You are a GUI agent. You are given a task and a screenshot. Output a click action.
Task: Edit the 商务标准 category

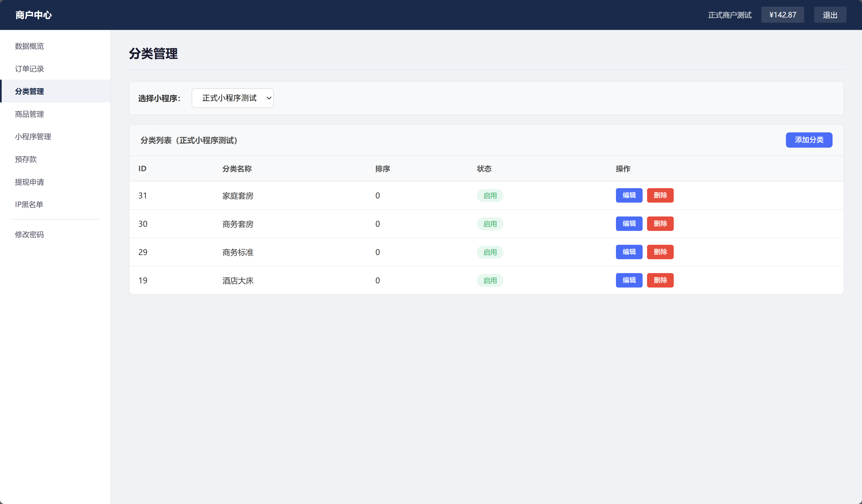pos(629,252)
